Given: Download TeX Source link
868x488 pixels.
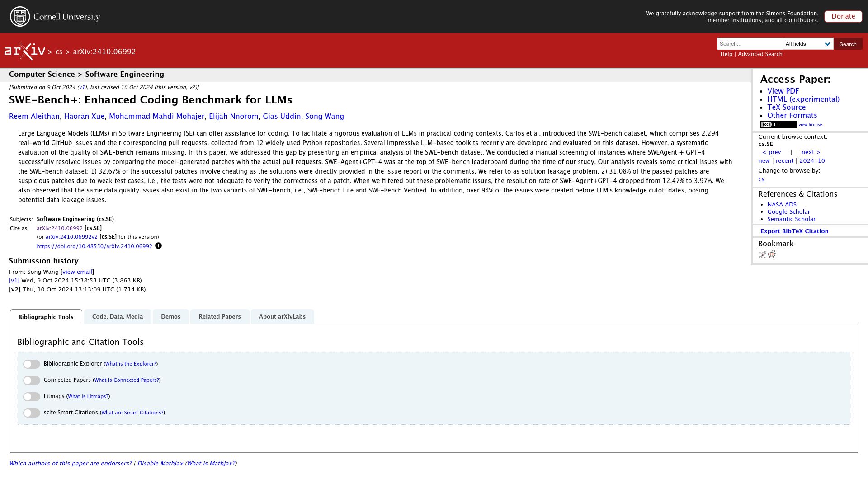Looking at the screenshot, I should point(786,108).
